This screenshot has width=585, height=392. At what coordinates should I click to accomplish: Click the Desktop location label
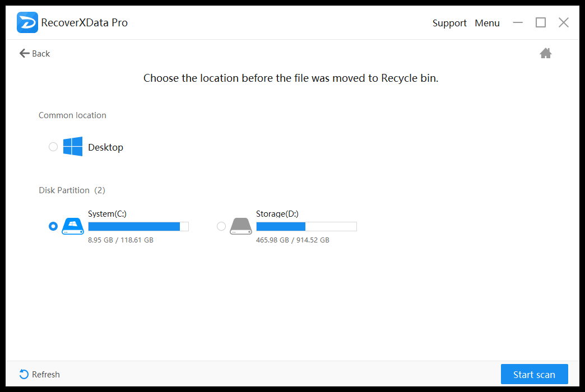click(x=105, y=147)
